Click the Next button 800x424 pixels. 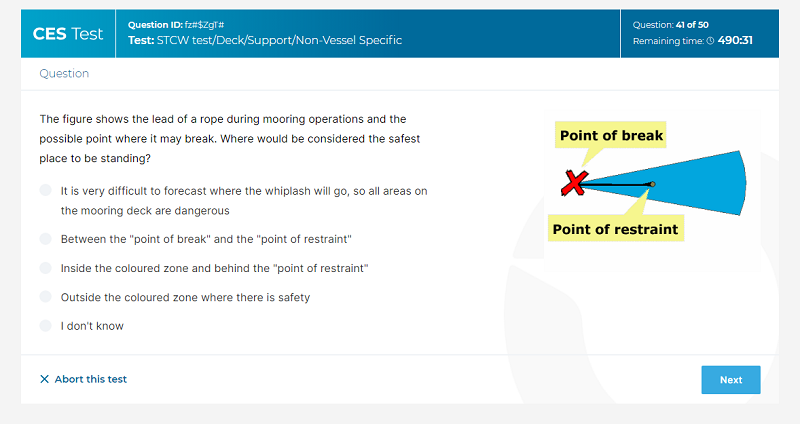731,380
